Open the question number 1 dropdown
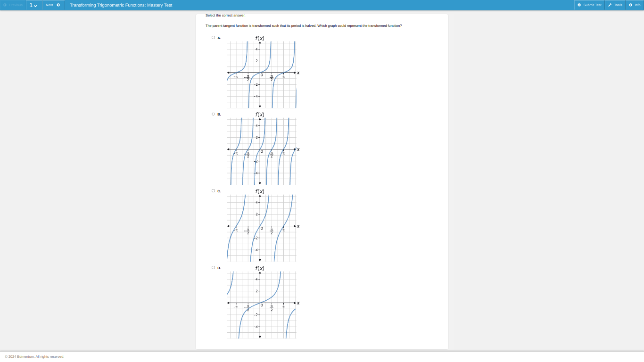Screen dimensions: 644x362 coord(33,5)
